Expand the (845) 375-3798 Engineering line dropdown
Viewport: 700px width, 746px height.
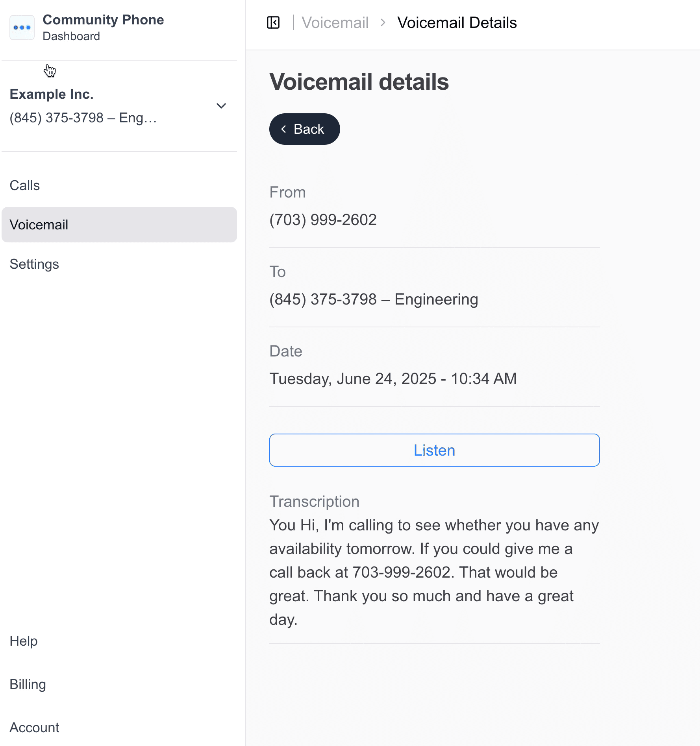coord(221,106)
